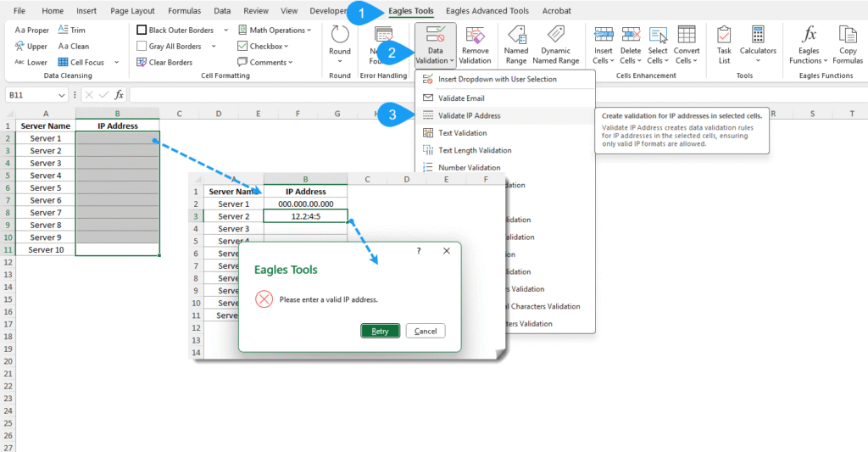Apply Upper case conversion
Viewport: 868px width, 452px height.
coord(31,46)
